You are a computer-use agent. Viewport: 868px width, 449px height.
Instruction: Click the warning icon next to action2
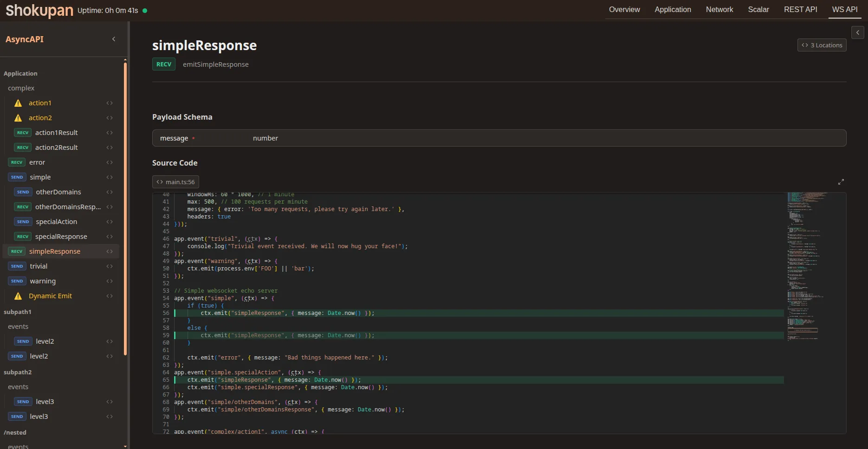pyautogui.click(x=18, y=118)
